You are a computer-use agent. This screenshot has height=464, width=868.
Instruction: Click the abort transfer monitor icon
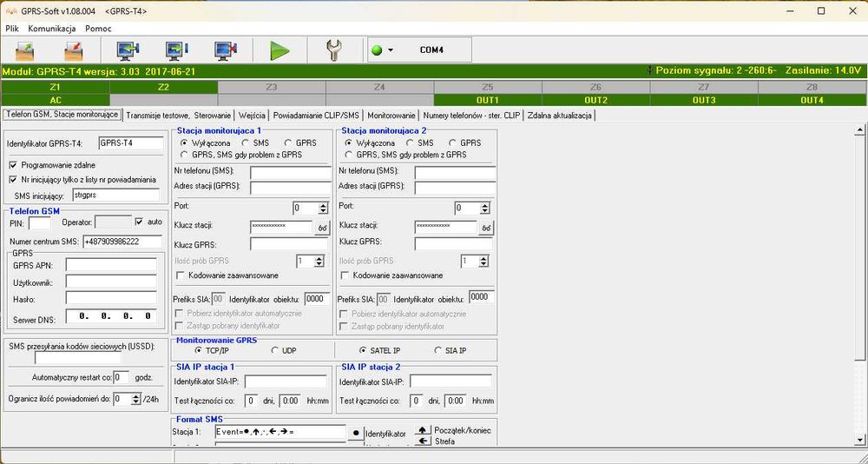(x=226, y=50)
